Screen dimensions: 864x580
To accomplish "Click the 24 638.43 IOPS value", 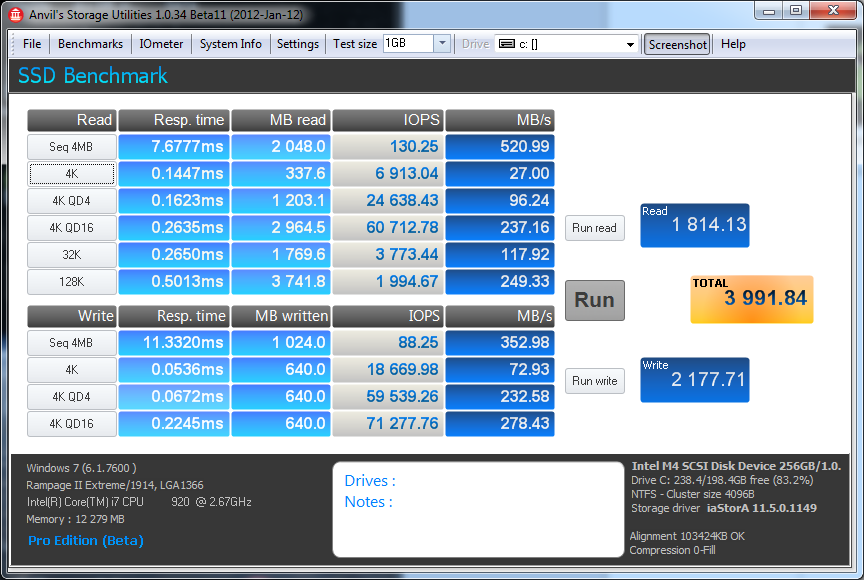I will [x=388, y=200].
